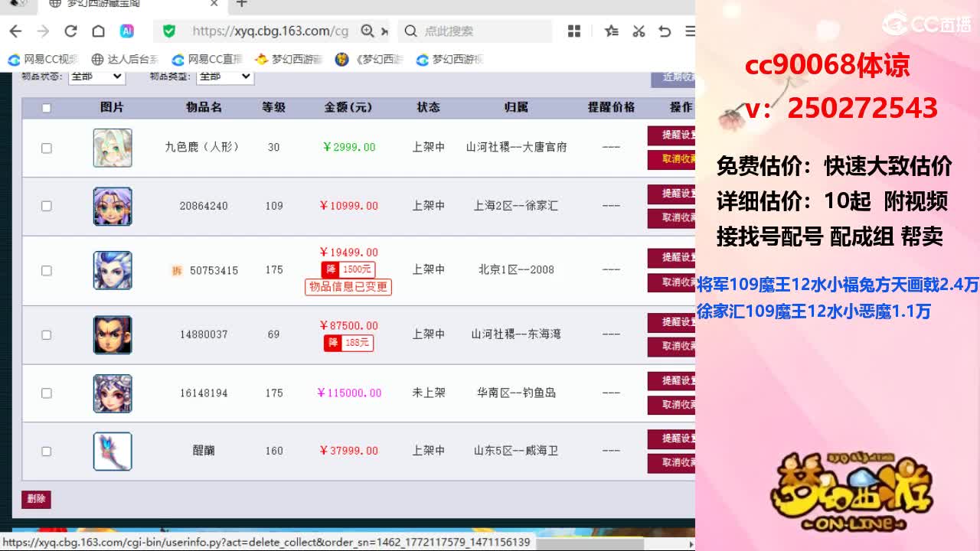
Task: Click the 降 1500元 price drop badge
Action: click(348, 269)
